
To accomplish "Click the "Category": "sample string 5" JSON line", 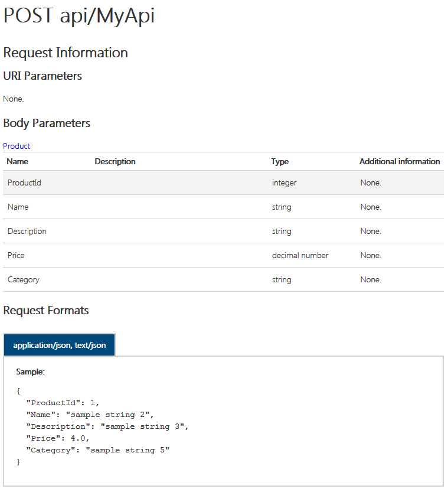I will click(x=97, y=450).
